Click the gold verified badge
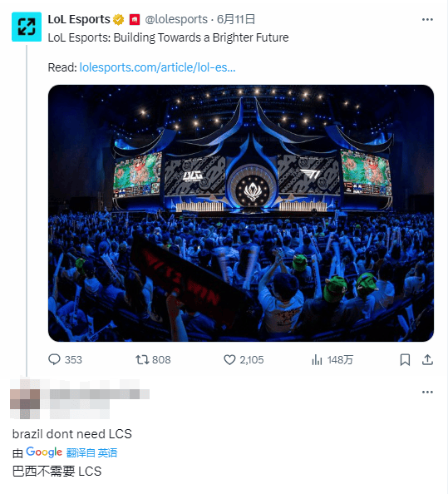This screenshot has height=494, width=448. click(118, 19)
